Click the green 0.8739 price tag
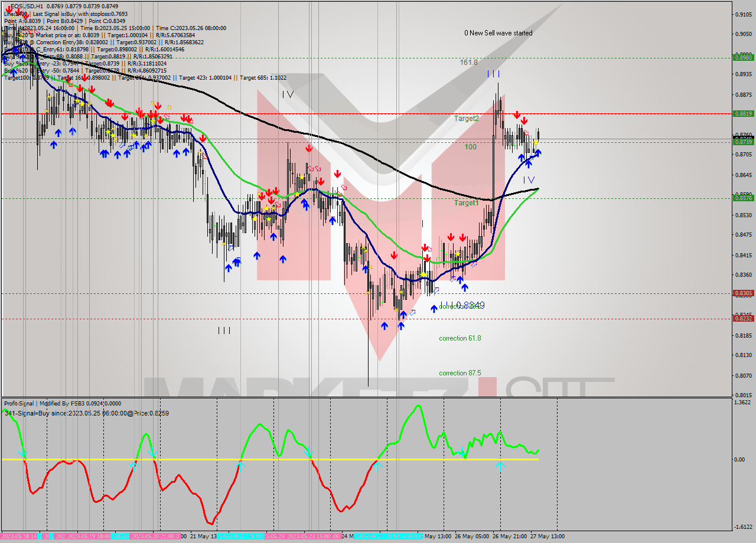This screenshot has width=756, height=543. coord(742,142)
